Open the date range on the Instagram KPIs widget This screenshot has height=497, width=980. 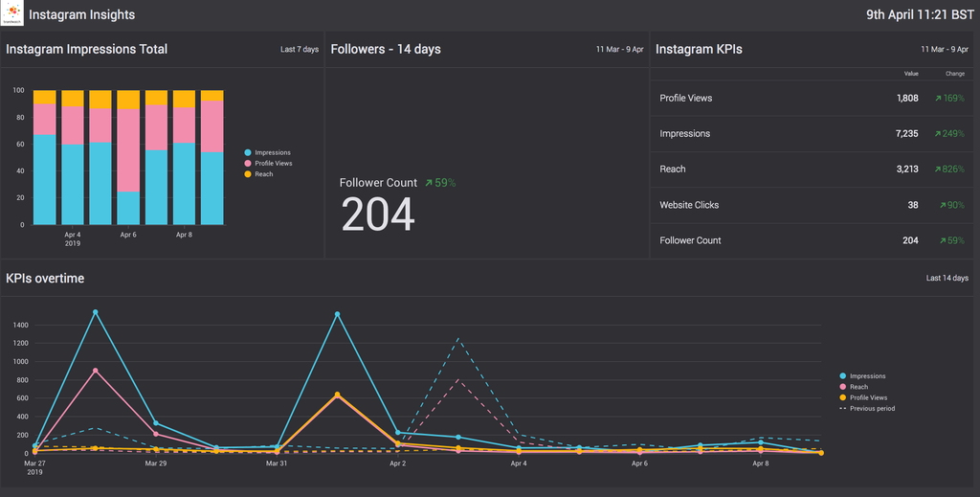coord(943,50)
